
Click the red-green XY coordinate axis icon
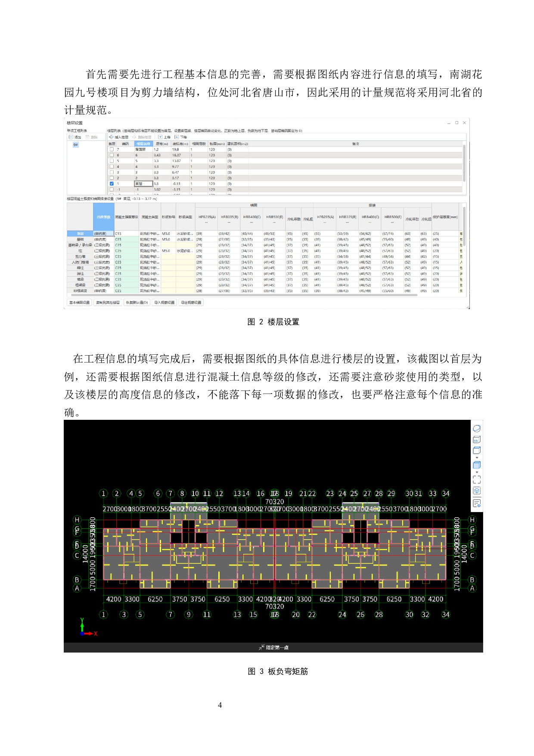(88, 628)
